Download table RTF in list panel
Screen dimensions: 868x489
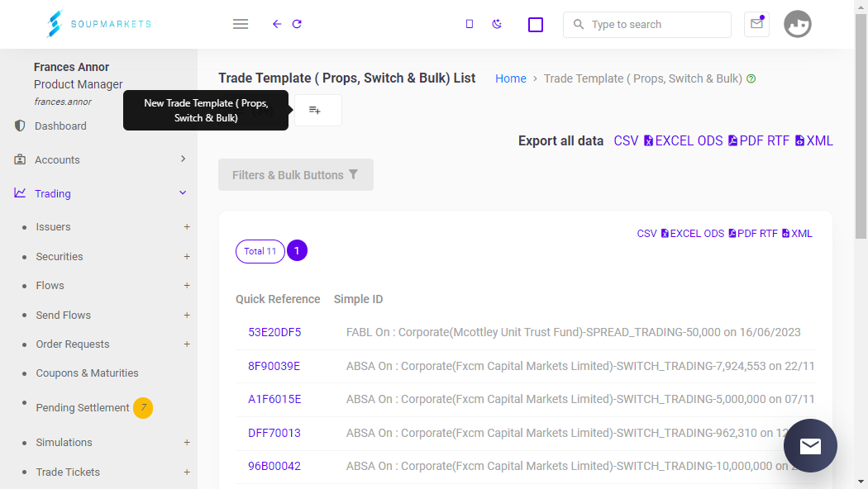click(768, 234)
